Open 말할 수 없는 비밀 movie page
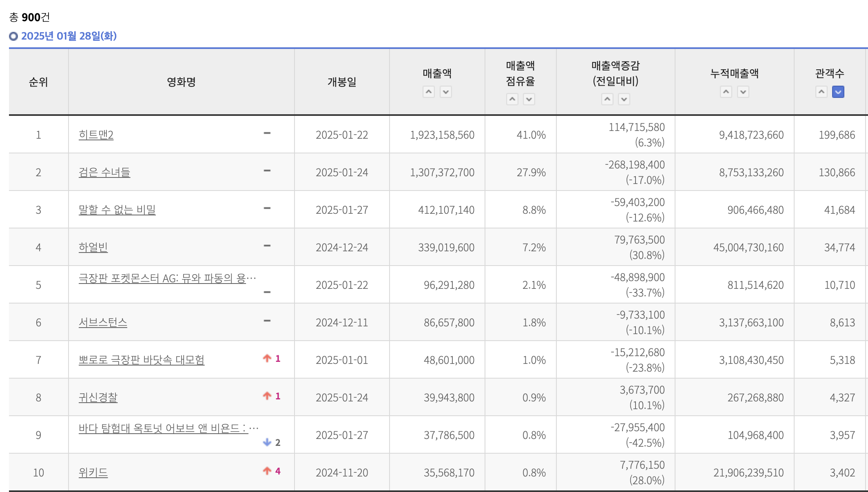Image resolution: width=868 pixels, height=492 pixels. pos(117,210)
